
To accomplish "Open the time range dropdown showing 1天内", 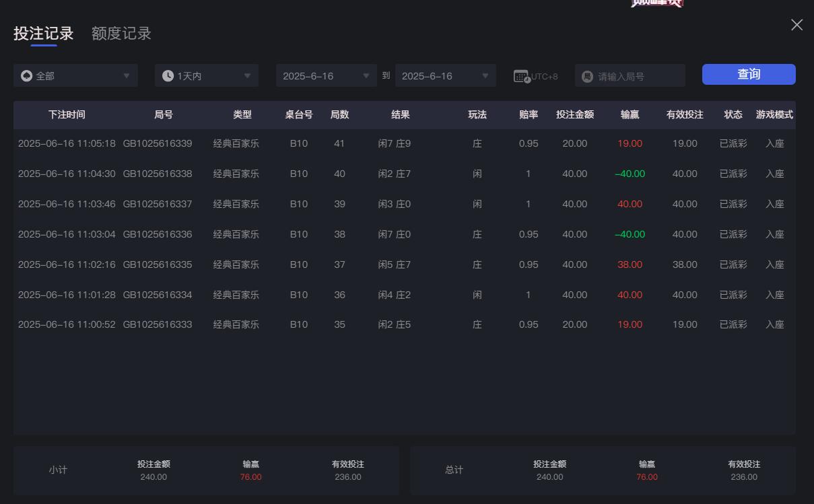I will [206, 75].
